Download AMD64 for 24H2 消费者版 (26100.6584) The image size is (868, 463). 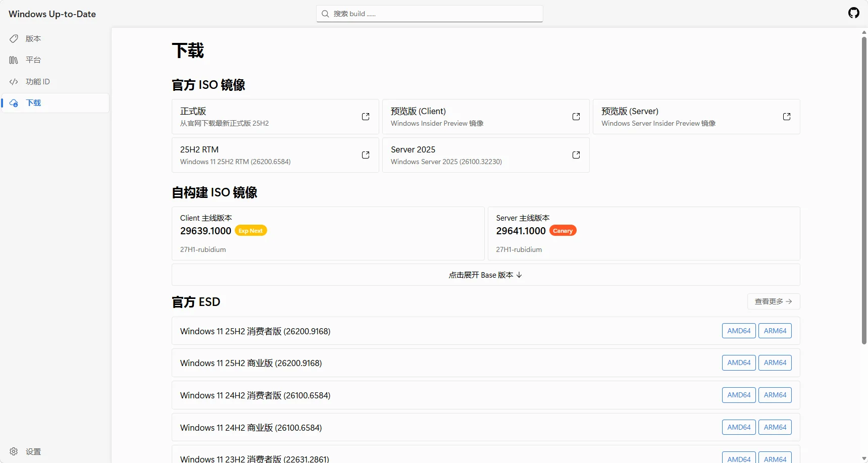(x=739, y=395)
